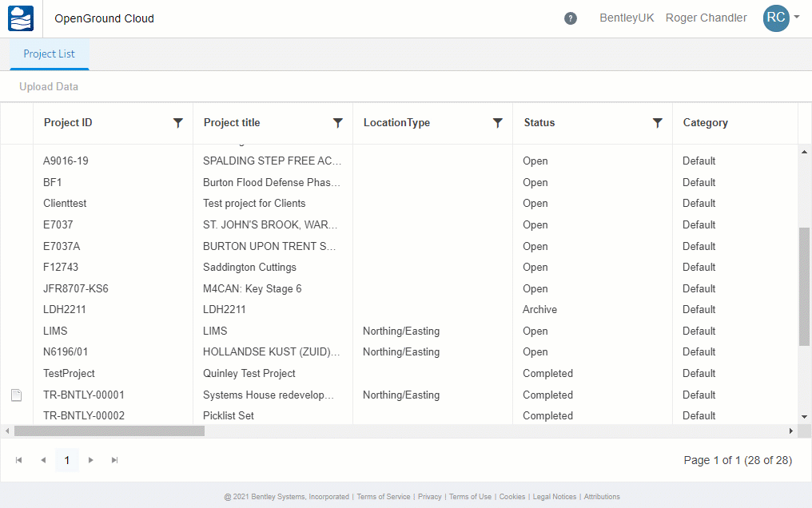This screenshot has height=508, width=812.
Task: Go to the previous page
Action: 43,460
